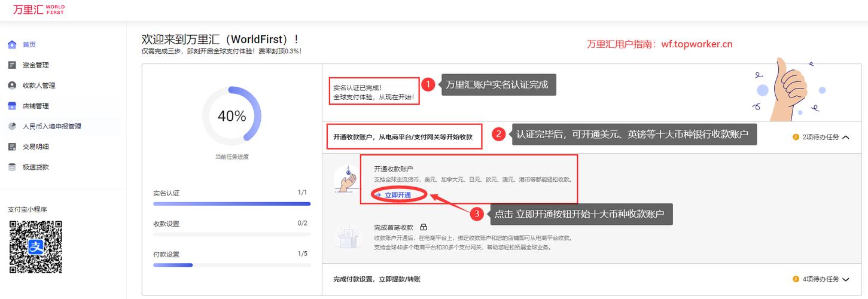Expand the 完成付款设置，立即提款/转账 section

(x=592, y=279)
